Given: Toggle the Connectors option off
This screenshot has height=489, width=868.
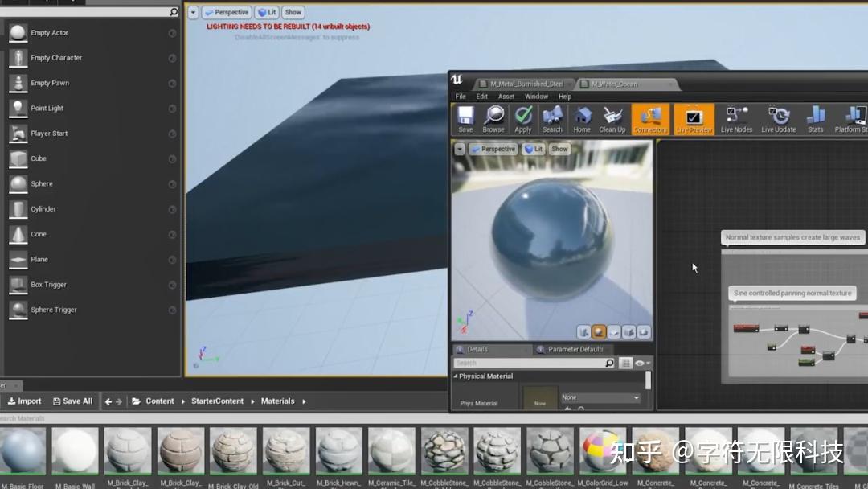Looking at the screenshot, I should (650, 118).
